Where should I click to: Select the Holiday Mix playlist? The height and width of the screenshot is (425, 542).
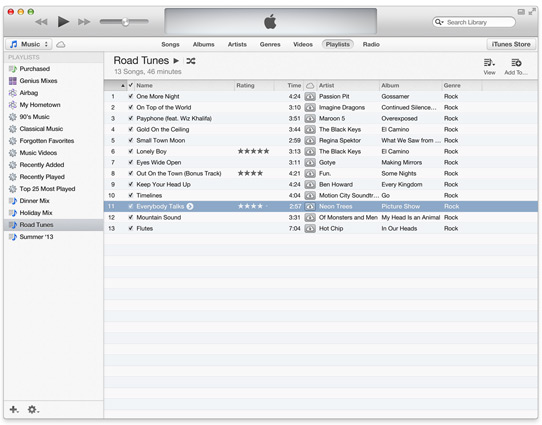54,213
